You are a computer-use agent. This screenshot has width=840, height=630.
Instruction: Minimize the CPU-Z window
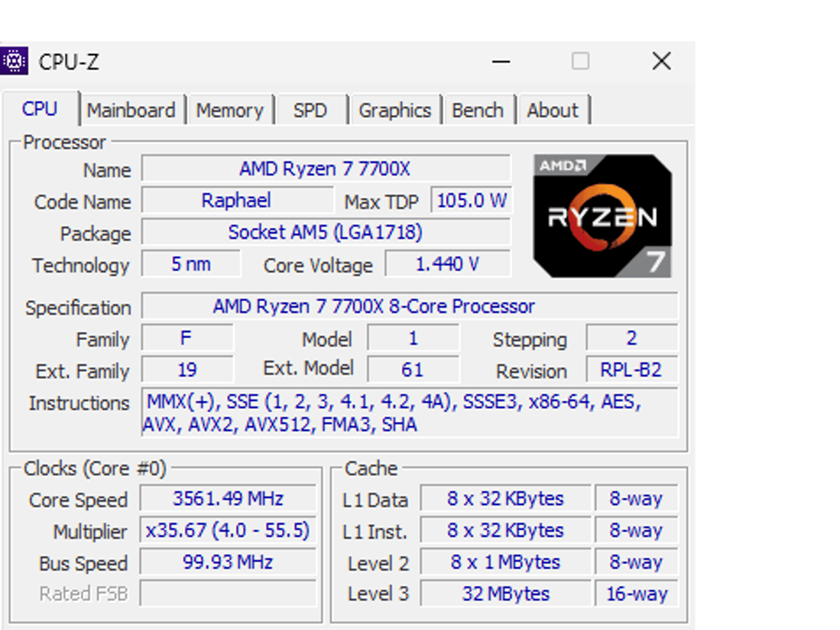click(501, 62)
